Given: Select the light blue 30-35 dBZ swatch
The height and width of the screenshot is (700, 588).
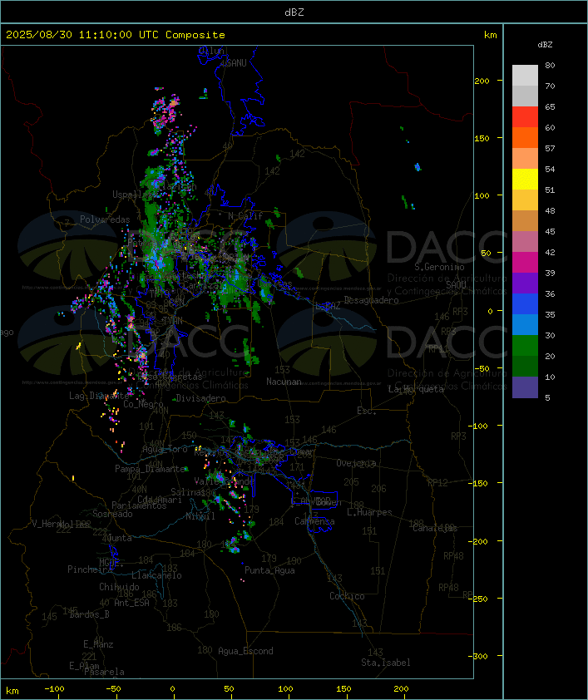Looking at the screenshot, I should (x=525, y=324).
